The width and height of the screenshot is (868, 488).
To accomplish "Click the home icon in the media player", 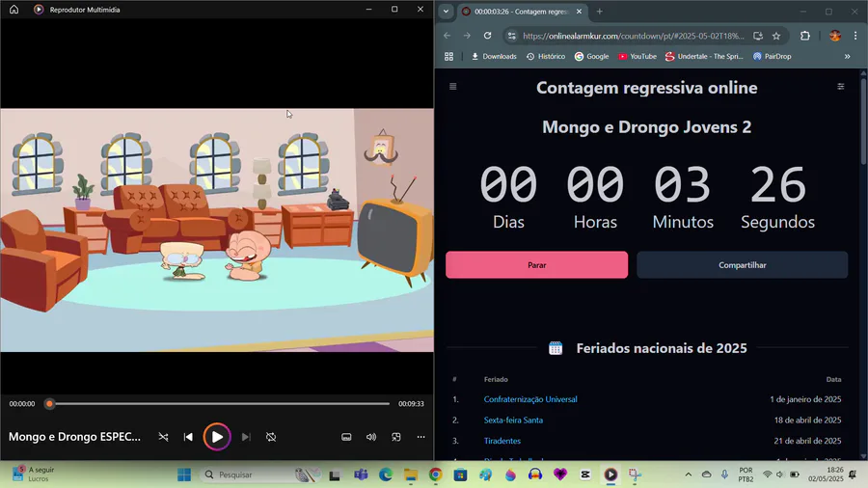I will [14, 10].
